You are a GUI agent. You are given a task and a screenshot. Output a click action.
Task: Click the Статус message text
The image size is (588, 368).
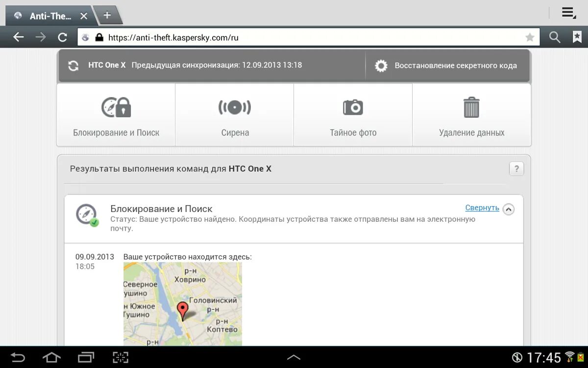[293, 224]
